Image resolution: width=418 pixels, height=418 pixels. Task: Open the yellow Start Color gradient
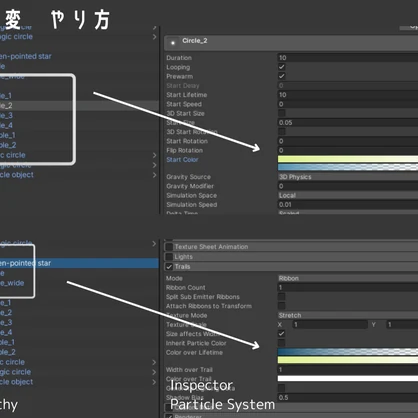(x=348, y=159)
